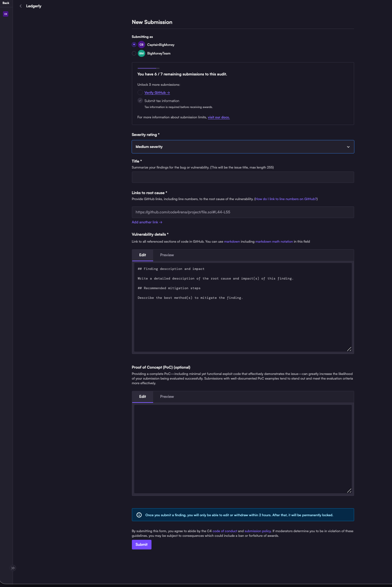
Task: Switch to Preview tab in Vulnerability details
Action: point(167,255)
